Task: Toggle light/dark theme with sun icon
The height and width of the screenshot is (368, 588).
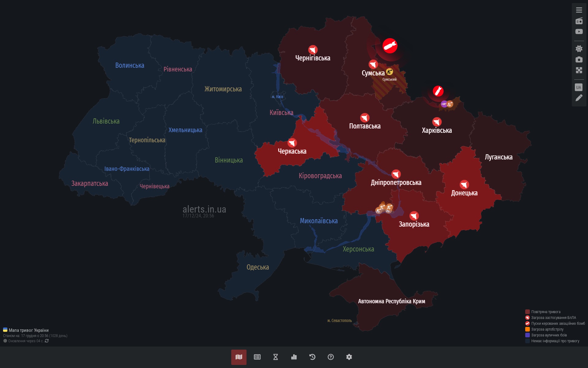Action: pyautogui.click(x=579, y=49)
